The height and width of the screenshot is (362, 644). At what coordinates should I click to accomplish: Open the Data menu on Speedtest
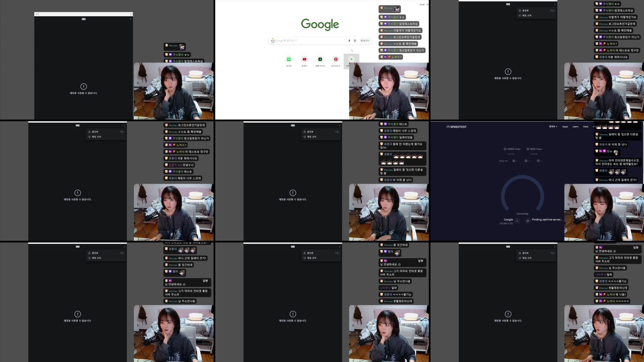pyautogui.click(x=586, y=127)
